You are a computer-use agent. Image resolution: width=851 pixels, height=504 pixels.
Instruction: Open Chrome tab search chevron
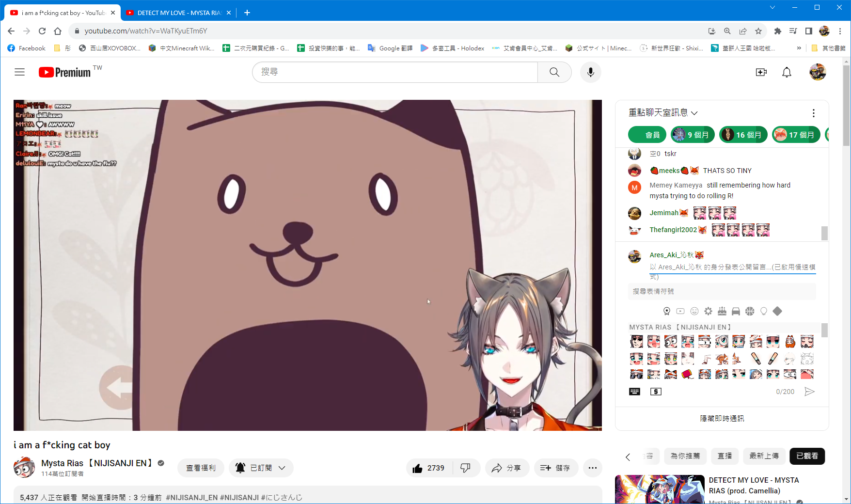(772, 7)
